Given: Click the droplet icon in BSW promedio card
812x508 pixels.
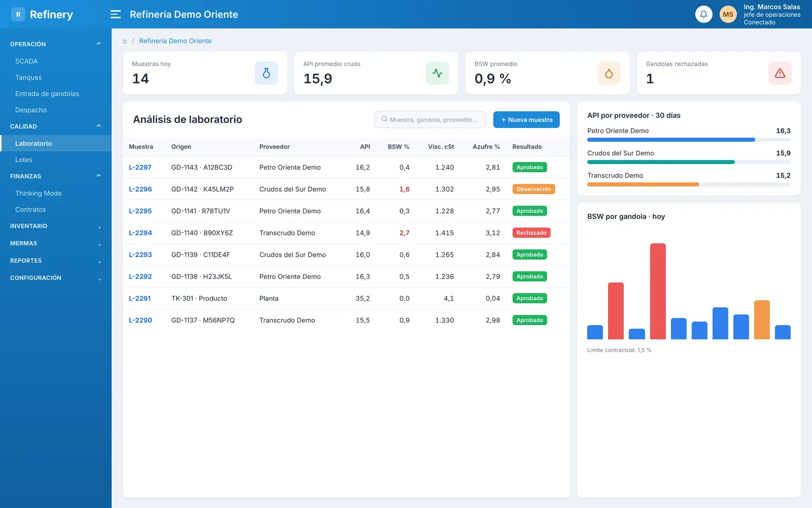Looking at the screenshot, I should [x=608, y=73].
